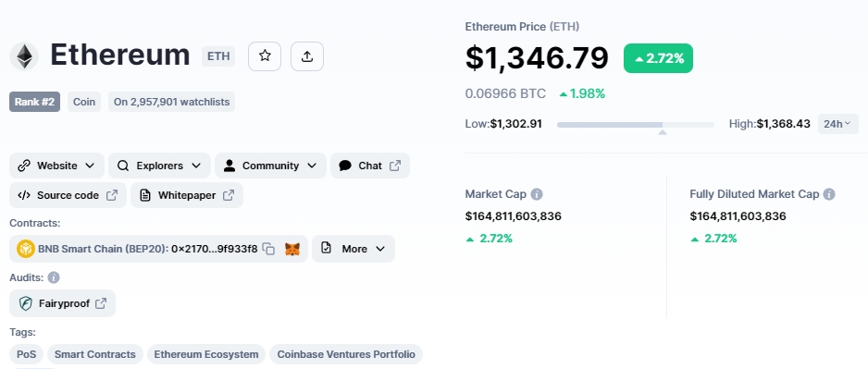Select the Smart Contracts tag
The image size is (868, 369).
click(95, 354)
